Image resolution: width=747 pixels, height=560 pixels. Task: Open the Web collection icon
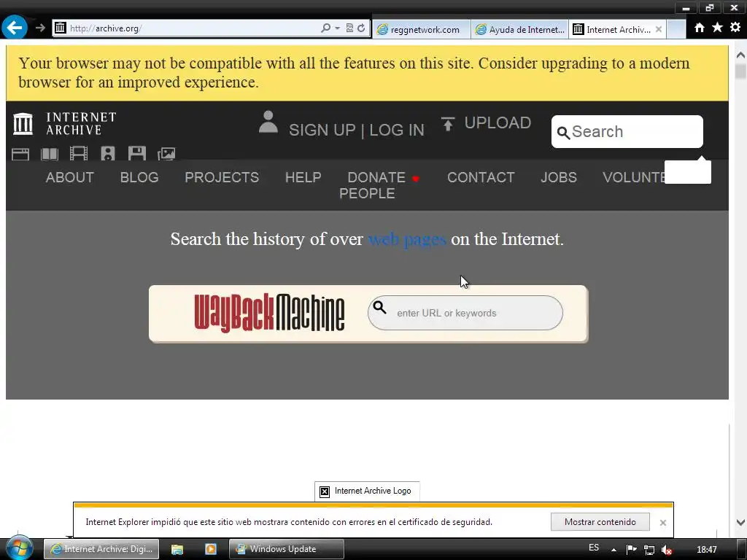pyautogui.click(x=20, y=154)
